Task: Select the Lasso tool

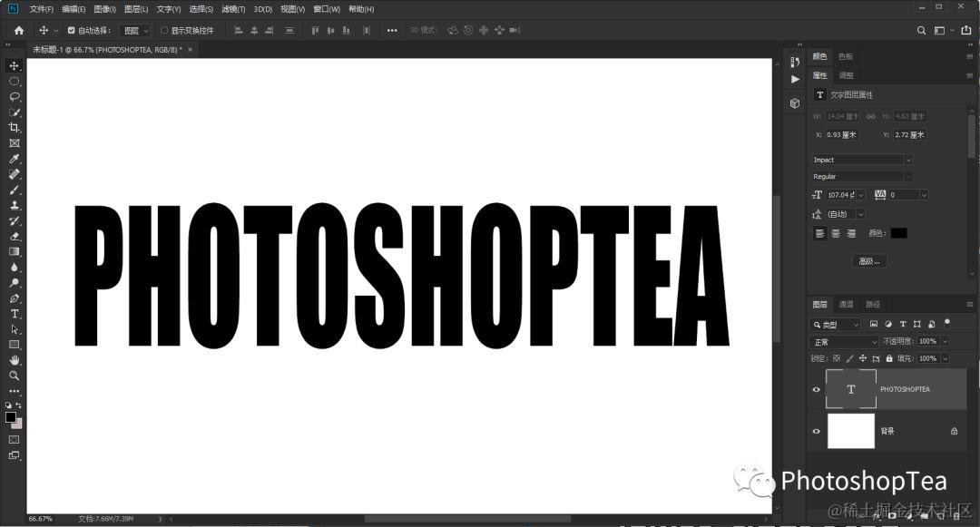Action: tap(14, 97)
